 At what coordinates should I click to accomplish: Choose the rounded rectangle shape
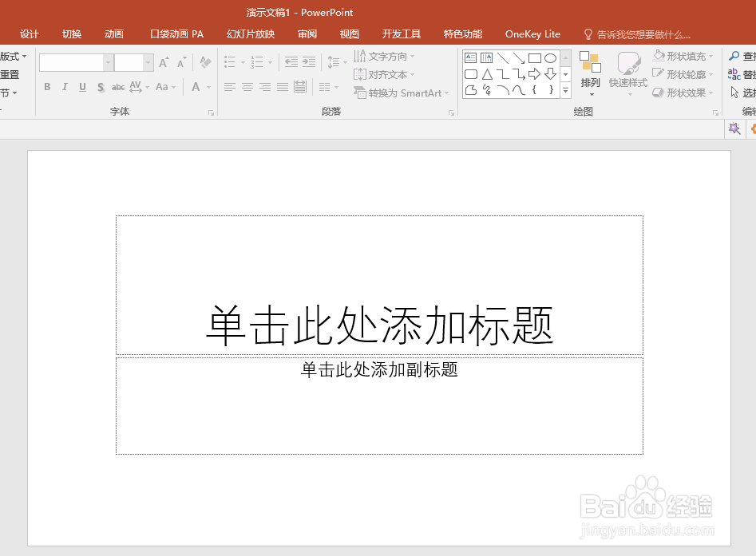[470, 74]
